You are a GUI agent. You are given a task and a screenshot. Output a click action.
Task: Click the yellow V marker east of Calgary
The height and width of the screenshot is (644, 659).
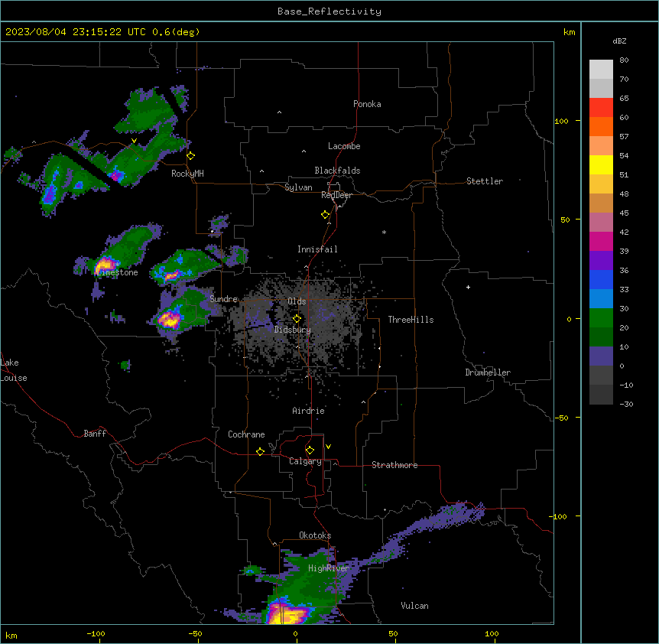coord(328,447)
